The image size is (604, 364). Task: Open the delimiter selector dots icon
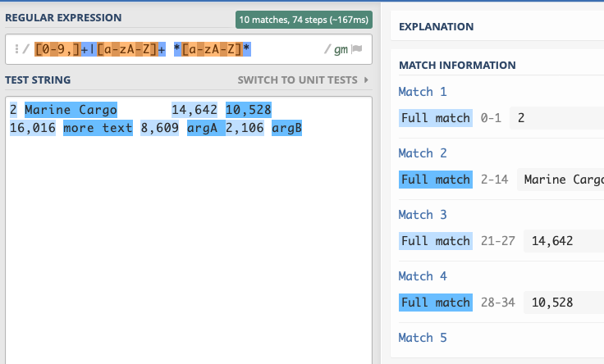(15, 50)
